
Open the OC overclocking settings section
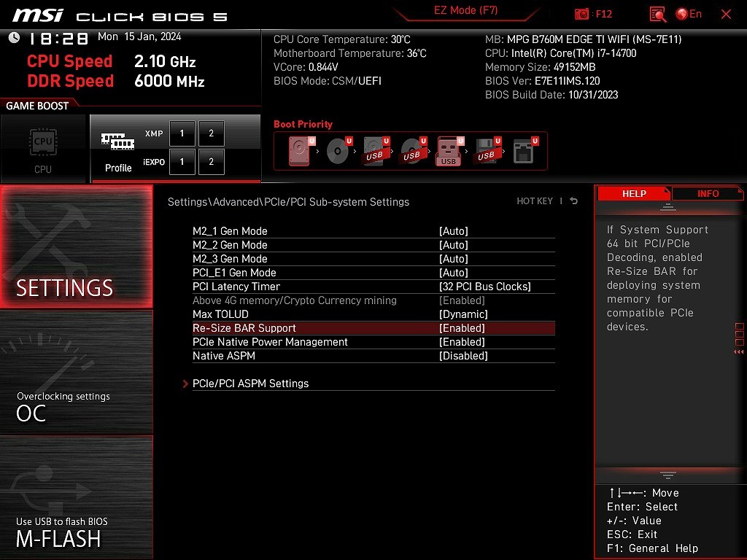click(77, 373)
